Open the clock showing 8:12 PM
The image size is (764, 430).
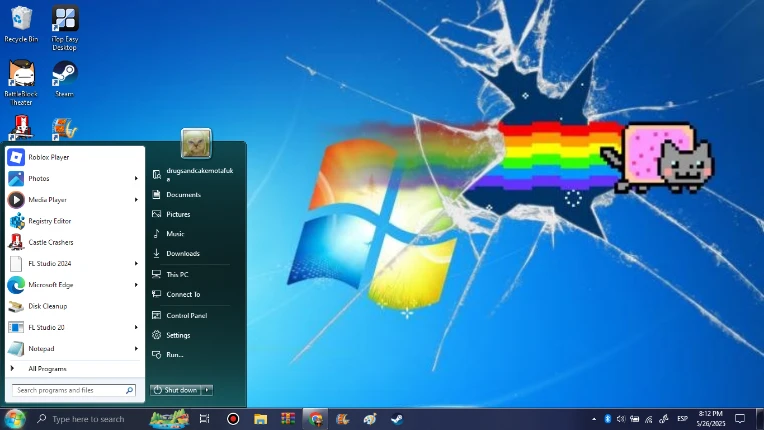pyautogui.click(x=710, y=419)
